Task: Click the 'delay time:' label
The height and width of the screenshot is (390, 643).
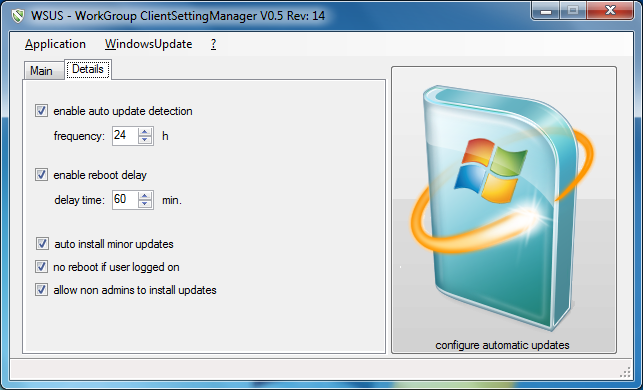Action: click(x=80, y=200)
